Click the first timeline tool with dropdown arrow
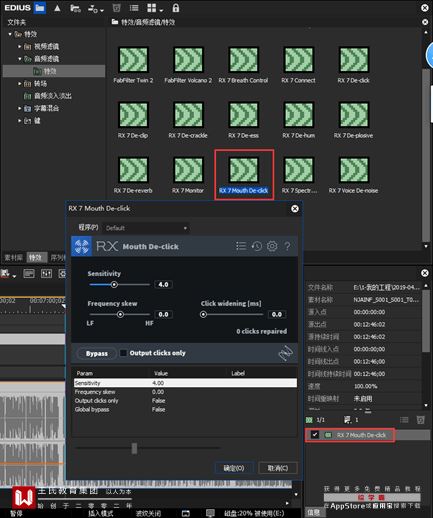This screenshot has width=433, height=518. click(x=8, y=274)
